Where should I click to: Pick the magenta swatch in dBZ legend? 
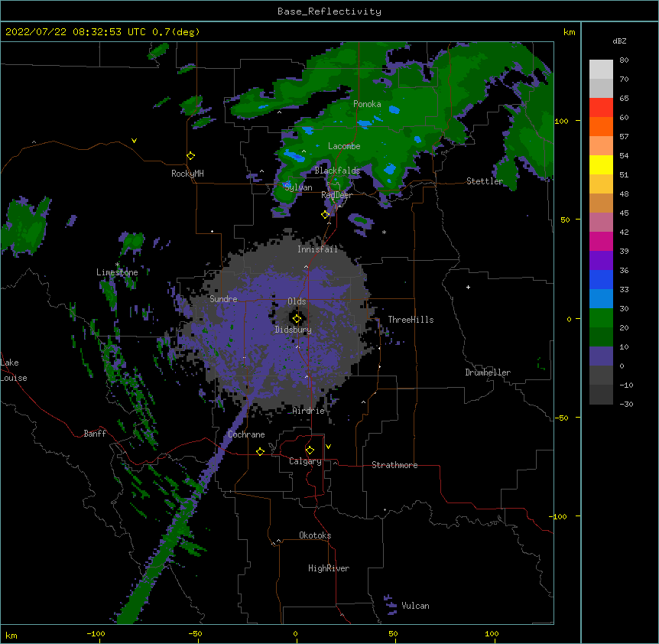(601, 241)
